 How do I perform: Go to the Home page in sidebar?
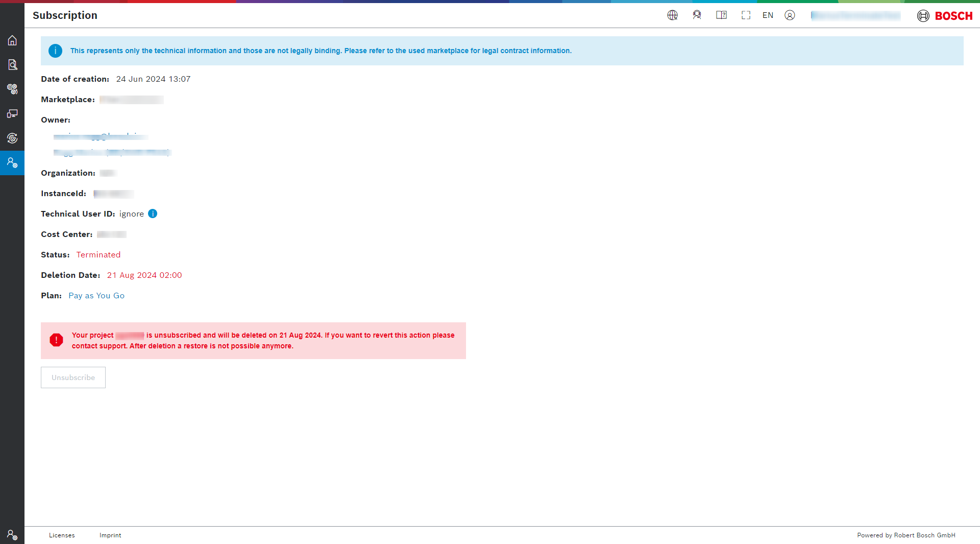click(12, 40)
